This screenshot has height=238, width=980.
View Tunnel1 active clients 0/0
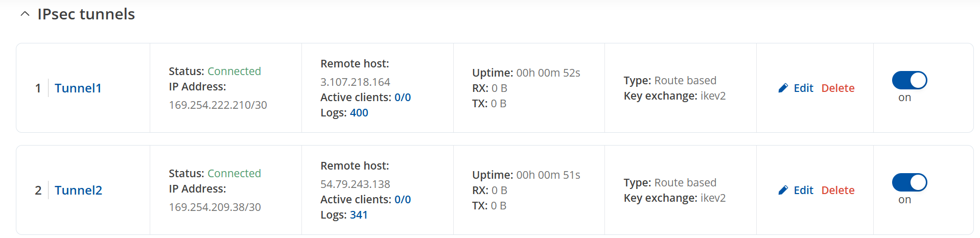coord(403,98)
